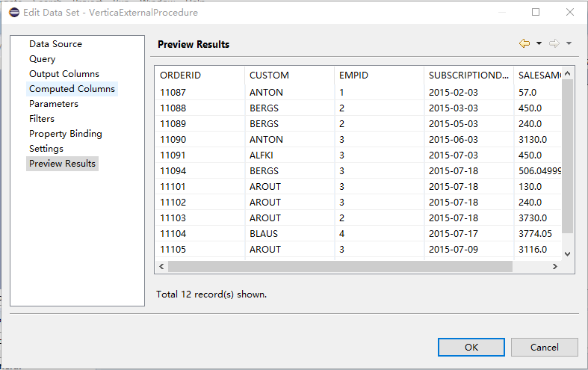The image size is (588, 370).
Task: Select Filters in the left list
Action: click(x=42, y=119)
